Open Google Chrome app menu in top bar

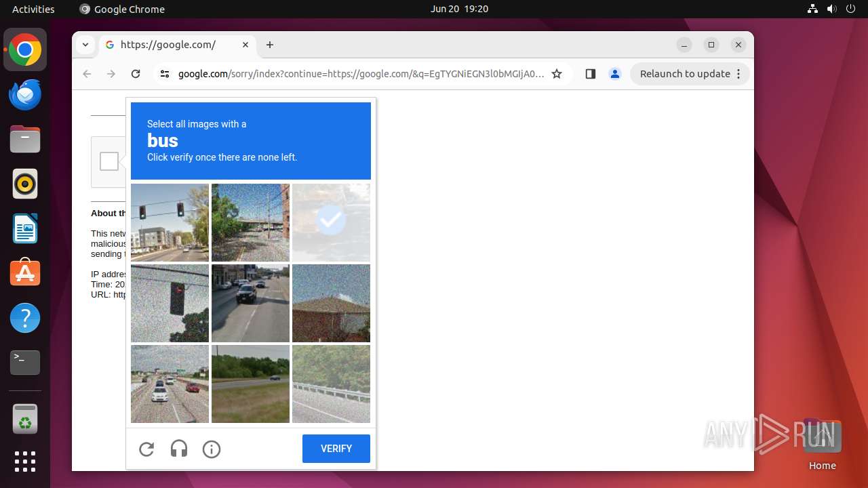tap(122, 9)
